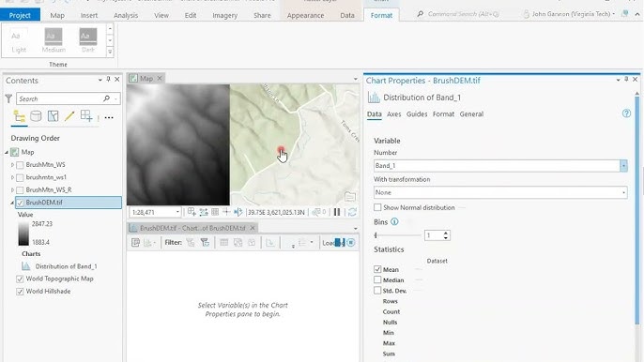
Task: Select List By Editing pencil icon
Action: point(69,116)
